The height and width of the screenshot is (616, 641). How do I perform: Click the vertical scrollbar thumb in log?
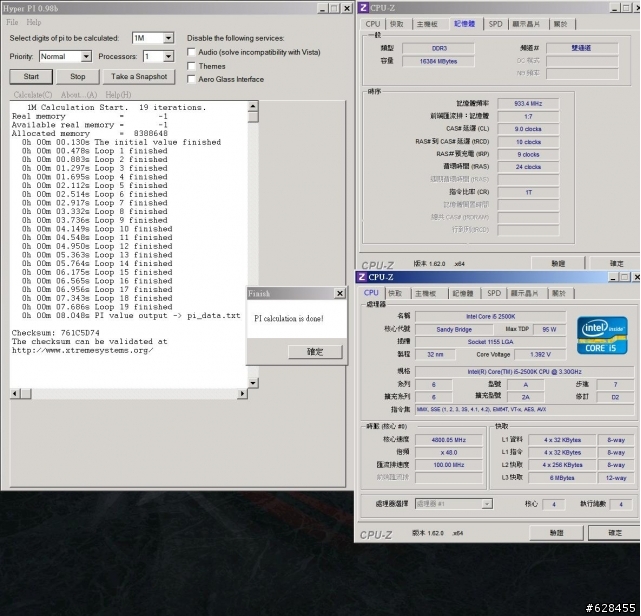[253, 117]
